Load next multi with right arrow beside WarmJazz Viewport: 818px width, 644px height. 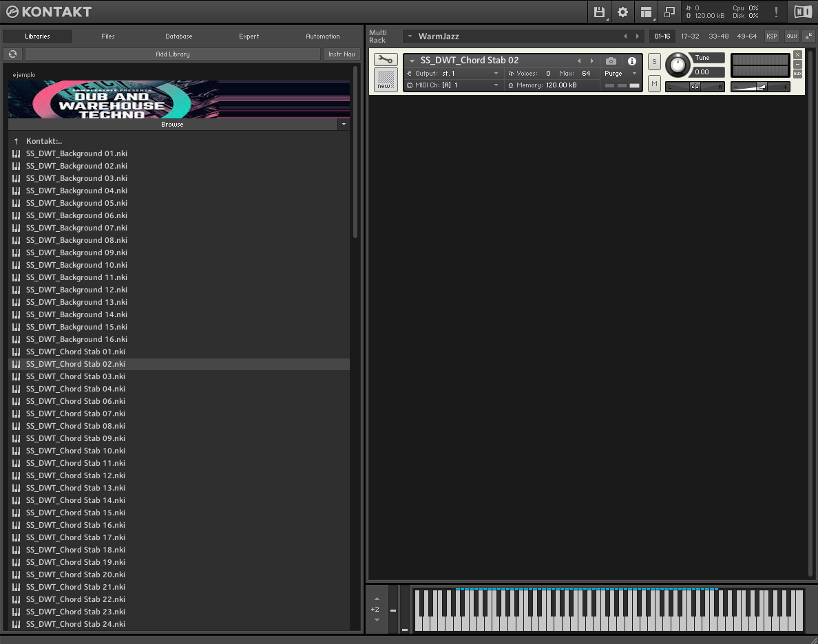coord(637,36)
